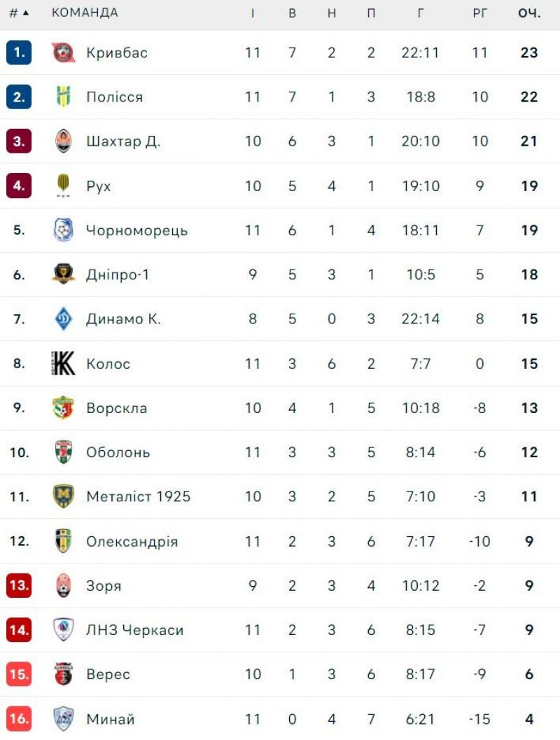Image resolution: width=560 pixels, height=740 pixels.
Task: Click the Минай team crest
Action: (63, 718)
